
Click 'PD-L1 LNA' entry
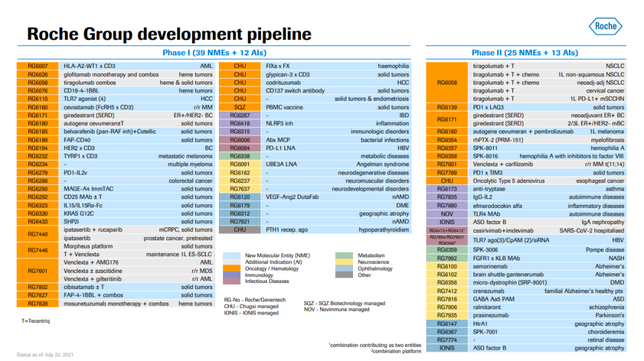[x=280, y=148]
